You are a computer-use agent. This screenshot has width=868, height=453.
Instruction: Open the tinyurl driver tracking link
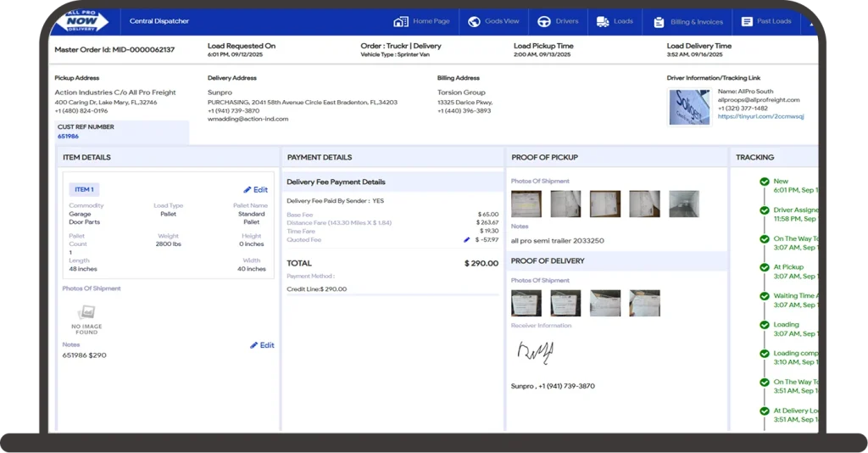[x=761, y=116]
